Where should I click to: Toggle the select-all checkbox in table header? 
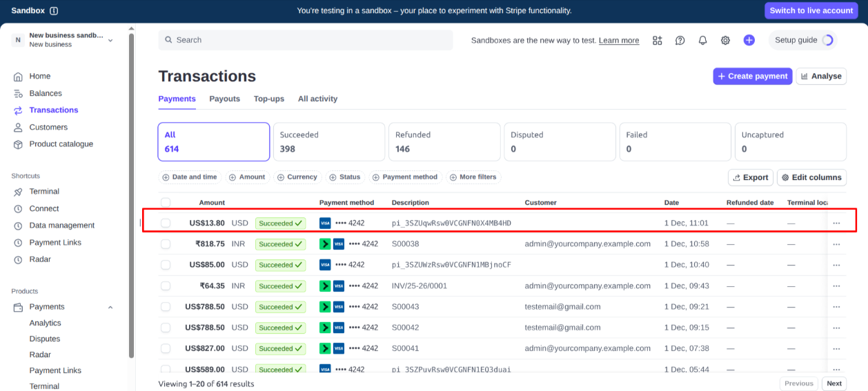click(166, 203)
